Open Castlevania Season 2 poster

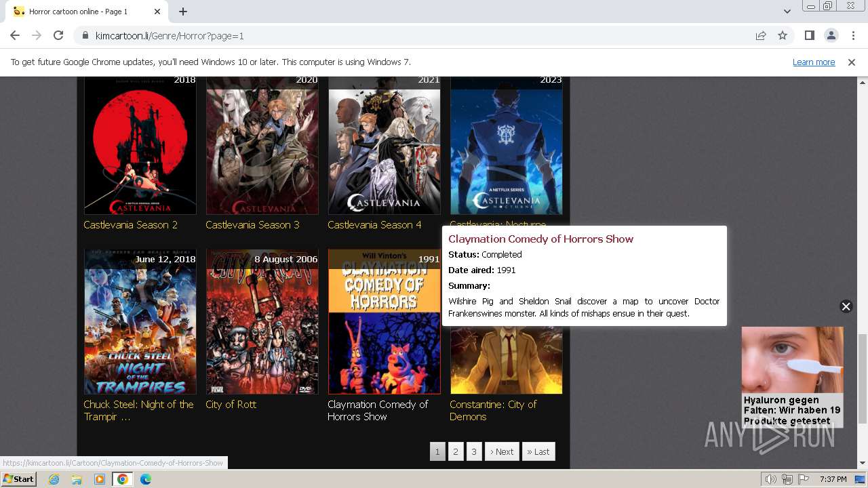(x=140, y=145)
